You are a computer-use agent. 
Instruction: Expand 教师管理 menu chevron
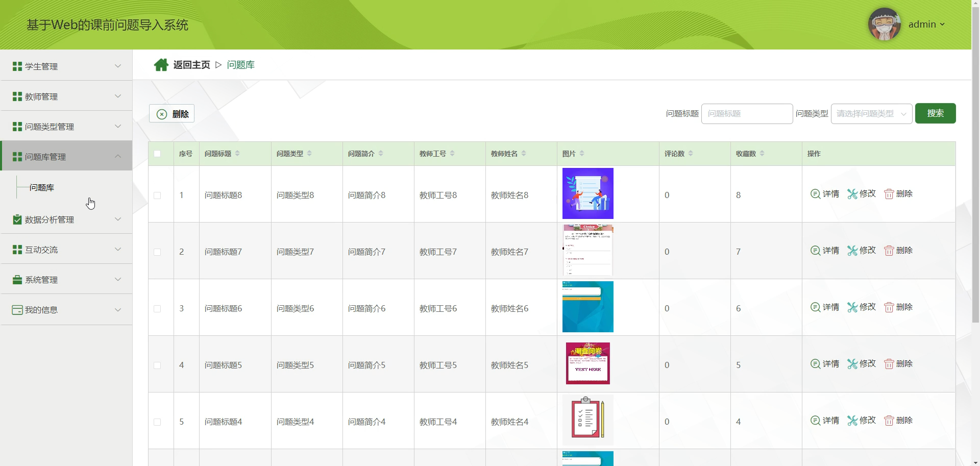point(118,96)
